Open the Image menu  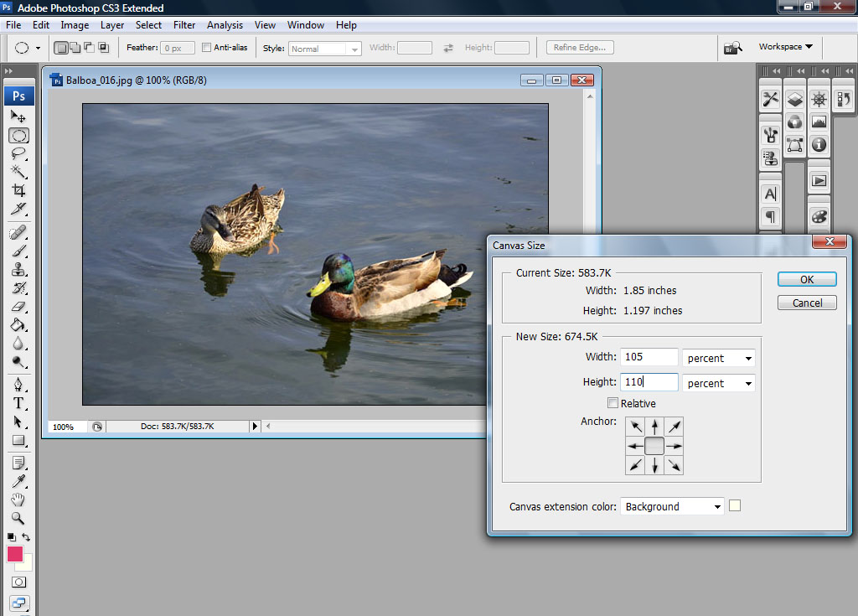(x=75, y=25)
